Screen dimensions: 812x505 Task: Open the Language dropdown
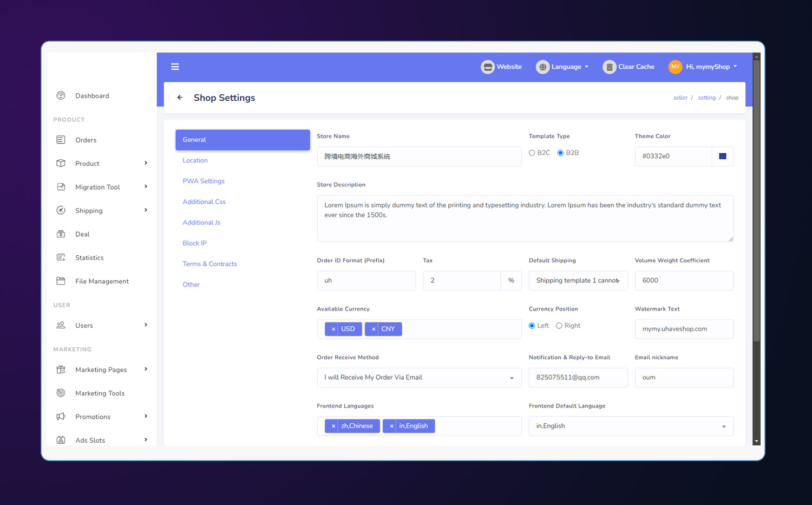[x=562, y=67]
